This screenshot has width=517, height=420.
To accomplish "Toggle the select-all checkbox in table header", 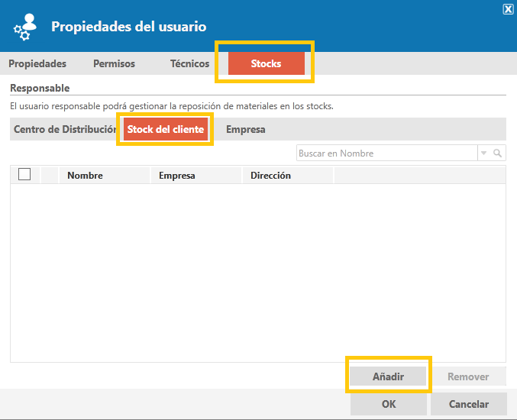I will [x=24, y=174].
